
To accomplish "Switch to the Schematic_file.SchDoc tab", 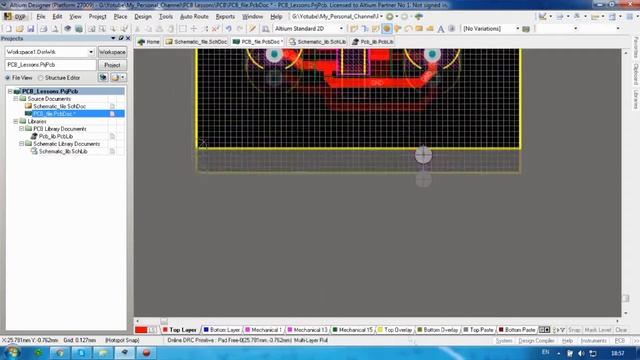I will pos(196,42).
